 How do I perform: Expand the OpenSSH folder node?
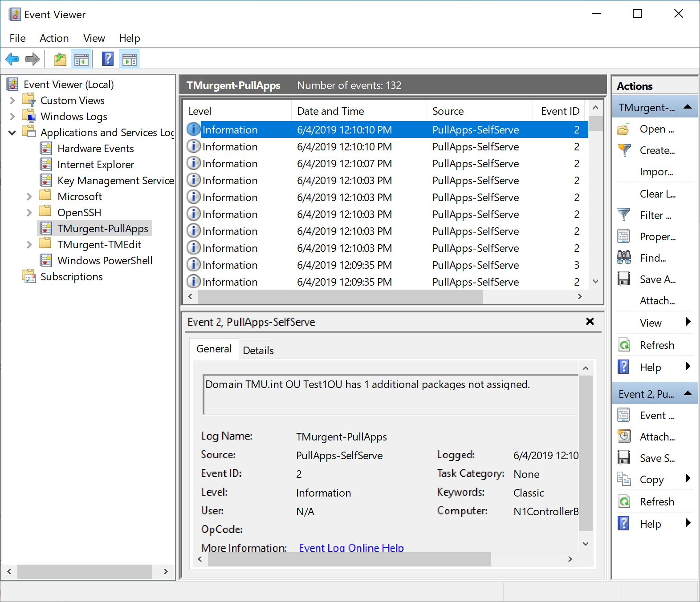point(29,213)
